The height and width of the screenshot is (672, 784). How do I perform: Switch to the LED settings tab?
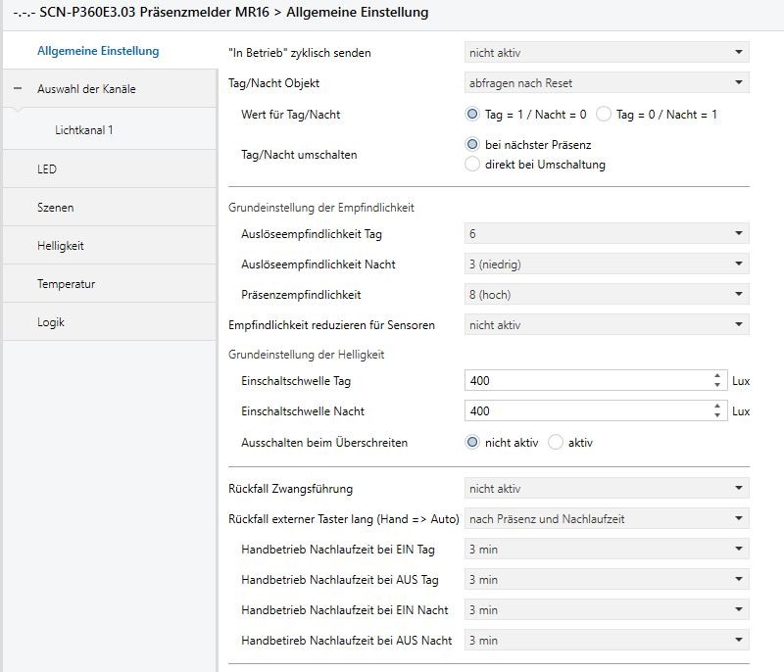pos(47,168)
